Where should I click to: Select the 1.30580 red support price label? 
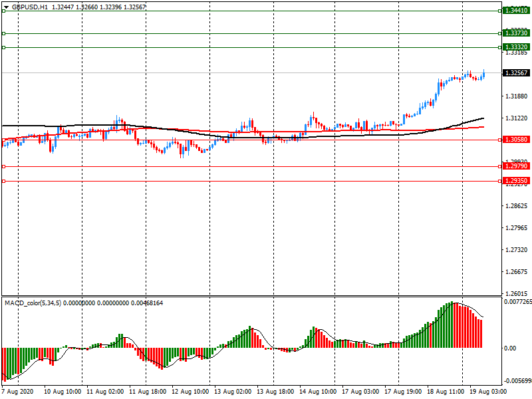tap(516, 140)
